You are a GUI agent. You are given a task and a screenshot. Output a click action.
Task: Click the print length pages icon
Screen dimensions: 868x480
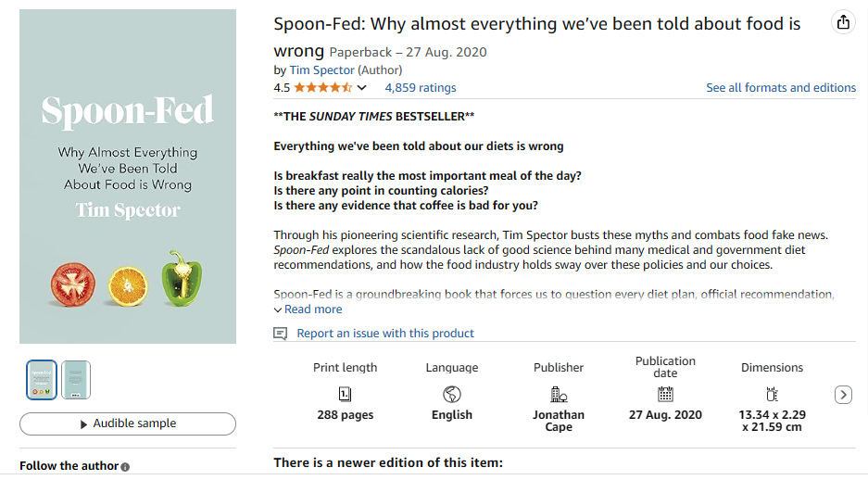click(x=346, y=394)
